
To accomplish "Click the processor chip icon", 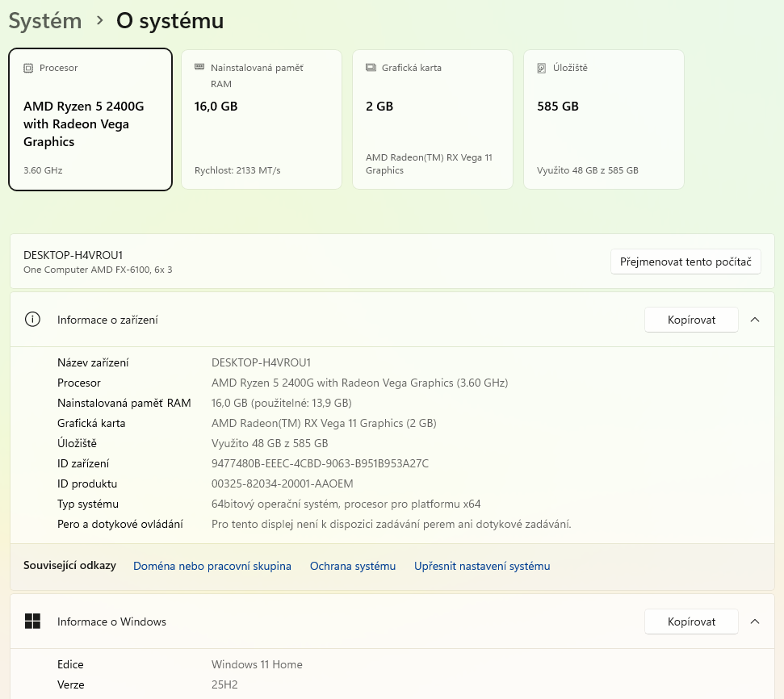I will tap(28, 68).
